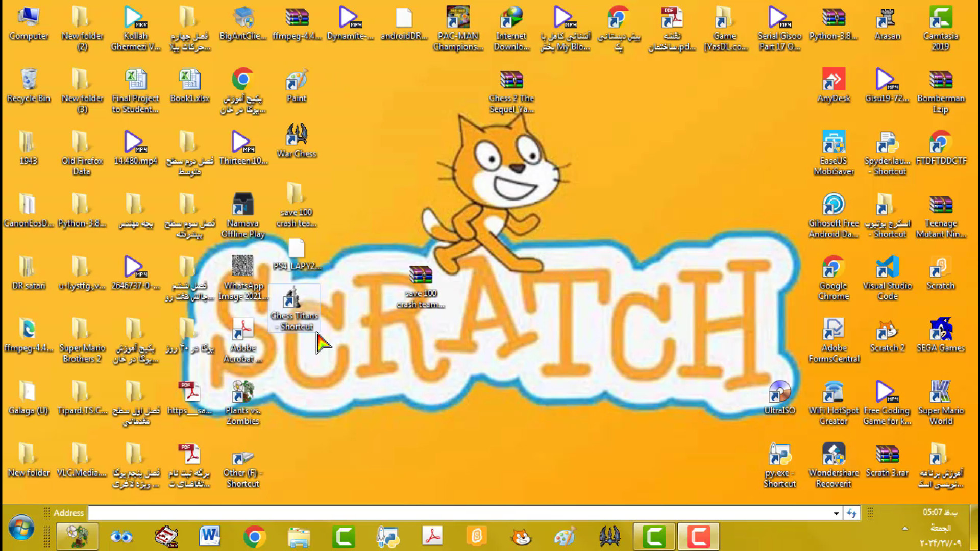
Task: Open the Spyder launcher shortcut
Action: coord(887,154)
